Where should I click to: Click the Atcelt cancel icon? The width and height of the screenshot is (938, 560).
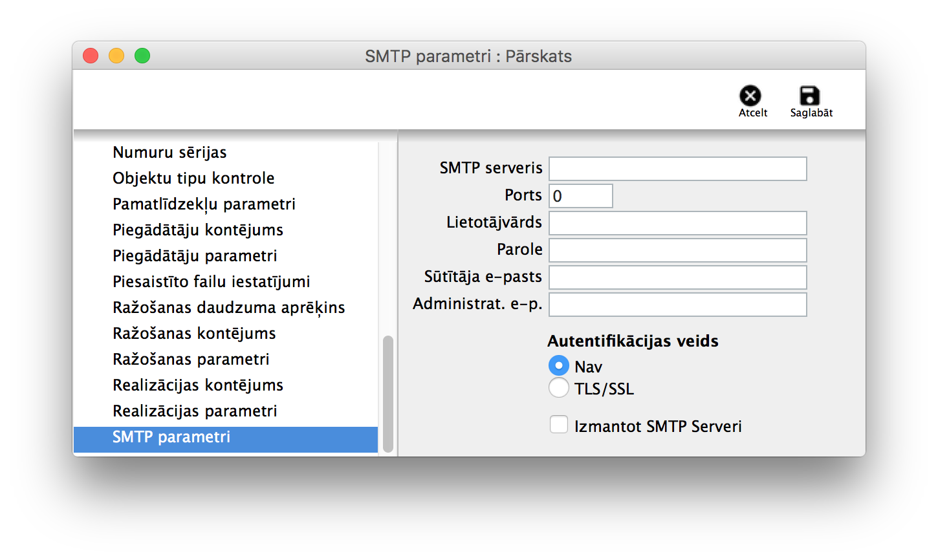click(750, 96)
